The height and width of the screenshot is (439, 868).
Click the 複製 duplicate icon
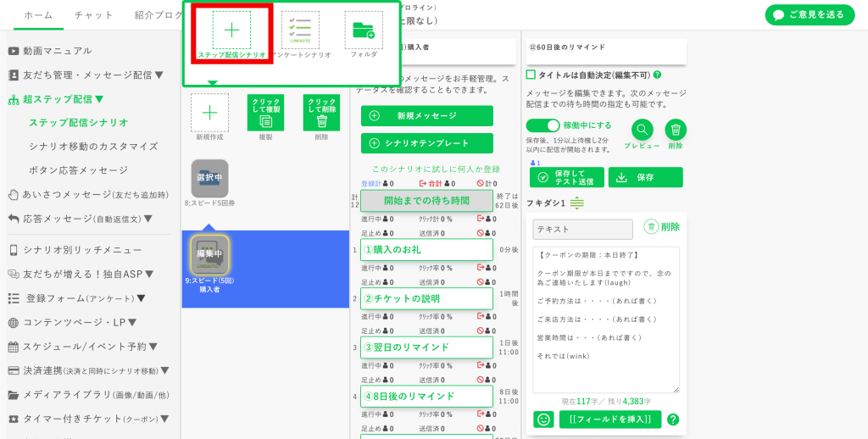click(x=265, y=113)
